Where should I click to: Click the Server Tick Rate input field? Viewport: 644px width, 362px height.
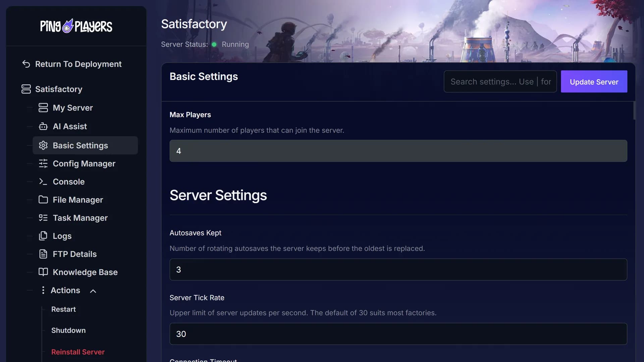point(398,334)
